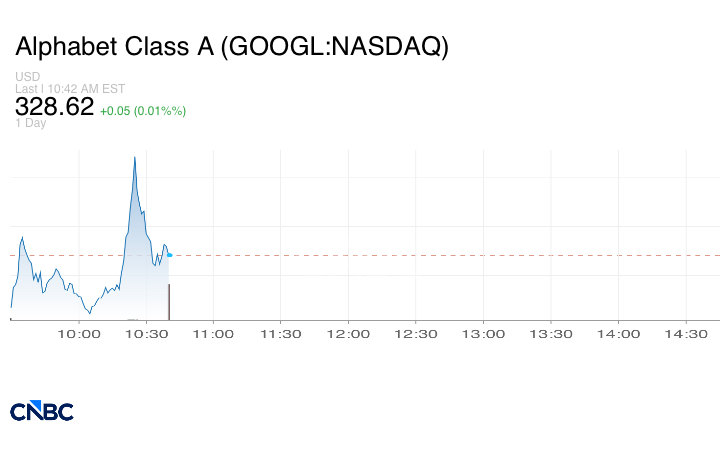Click the 14:30 time axis label

(x=686, y=334)
